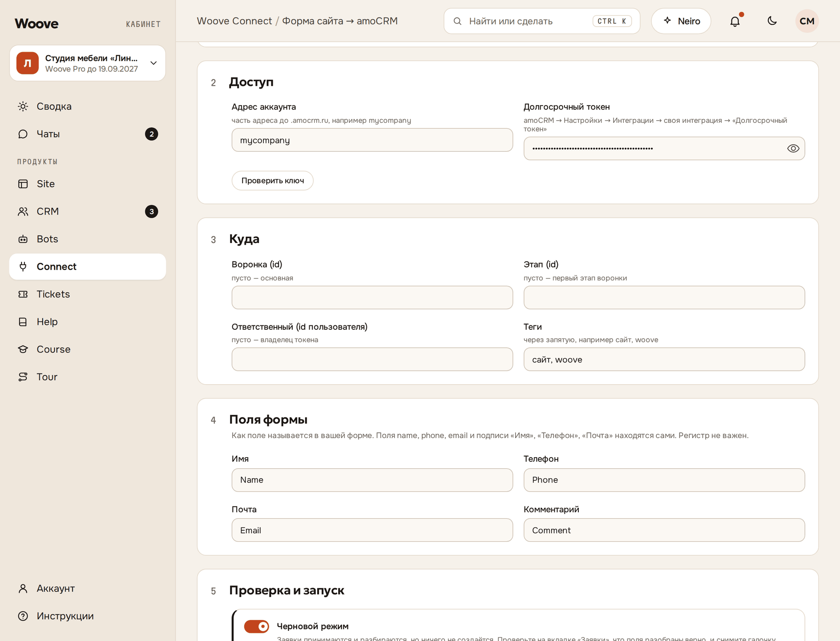The image size is (840, 641).
Task: Click the Доступ section heading
Action: pos(251,82)
